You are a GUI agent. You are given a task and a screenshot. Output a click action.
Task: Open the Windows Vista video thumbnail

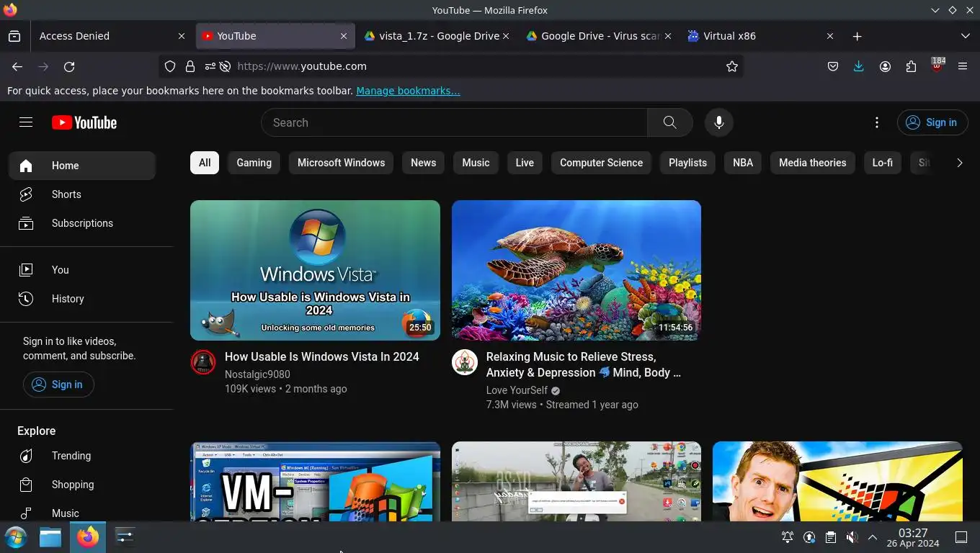point(315,270)
